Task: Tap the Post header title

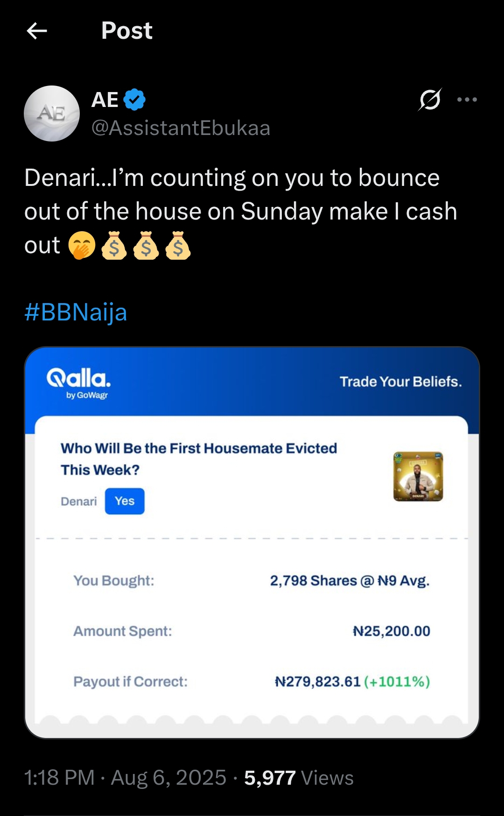Action: [x=127, y=31]
